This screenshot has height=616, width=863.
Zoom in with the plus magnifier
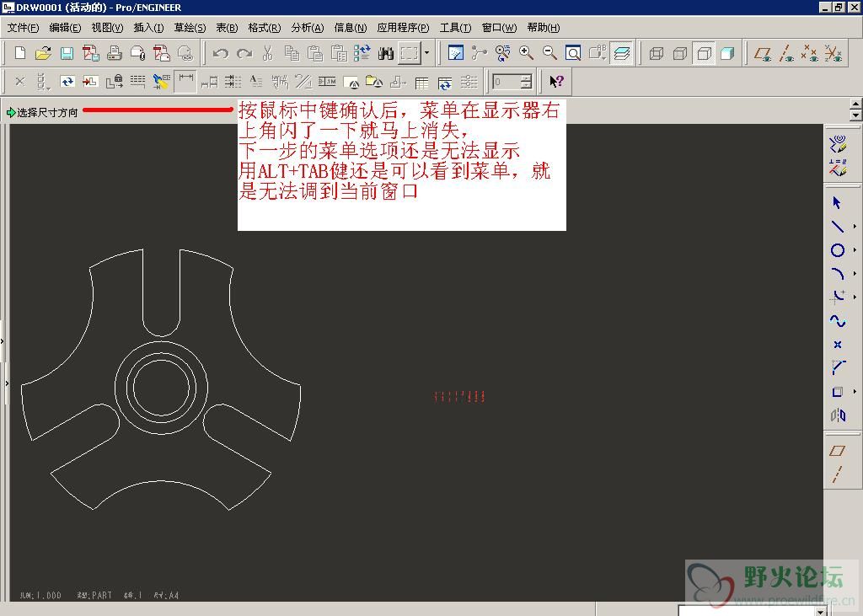526,53
